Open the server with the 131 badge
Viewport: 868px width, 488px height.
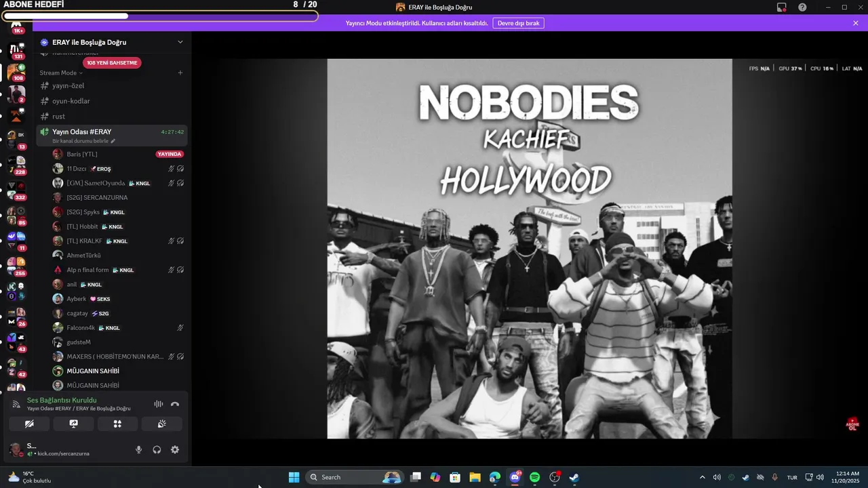click(x=16, y=50)
